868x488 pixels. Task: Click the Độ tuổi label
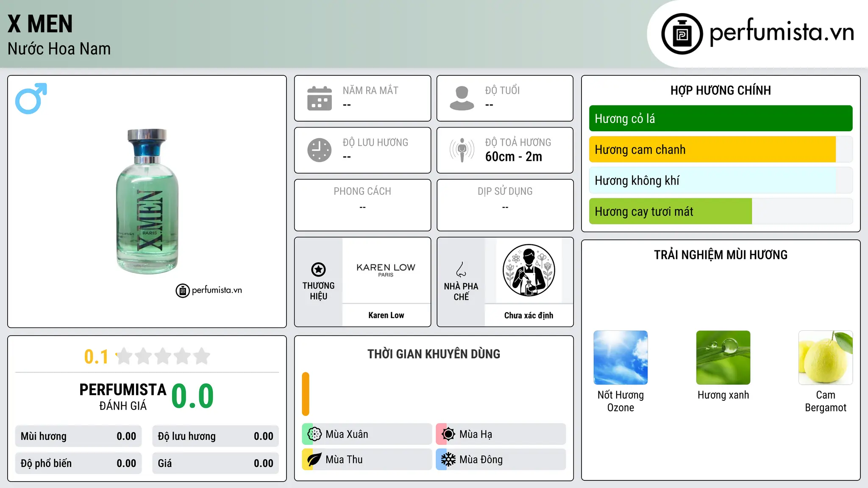(x=502, y=90)
